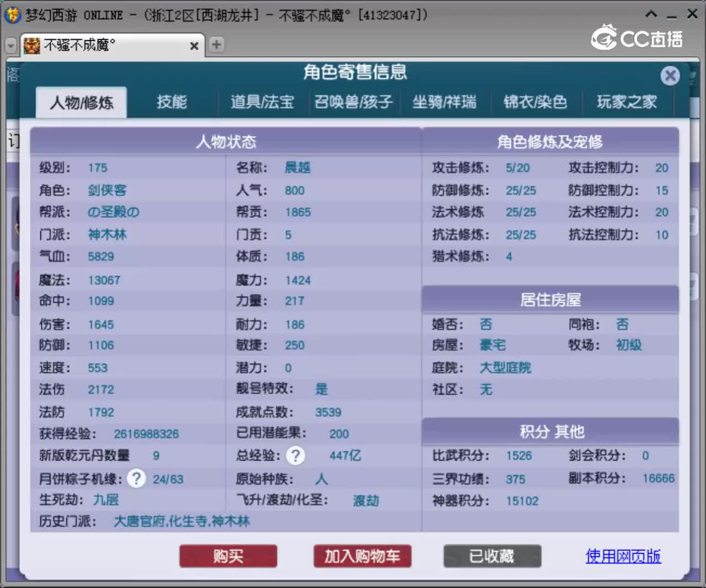The image size is (706, 588).
Task: Open 使用网页版 link
Action: 623,556
